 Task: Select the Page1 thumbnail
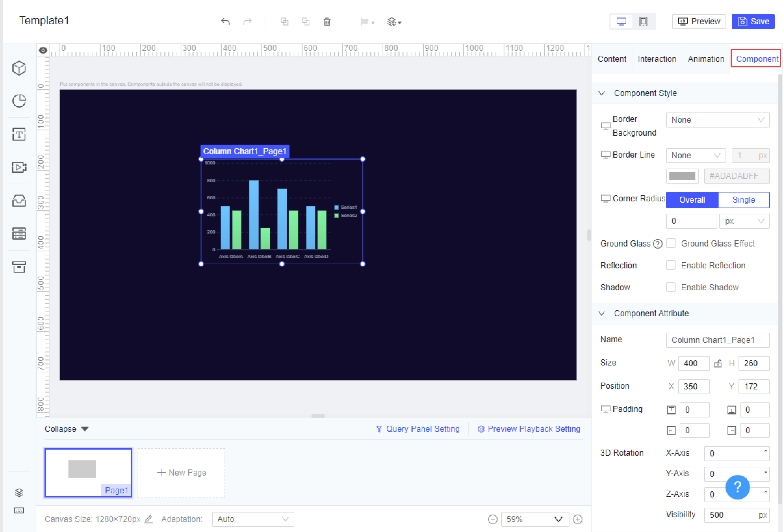(88, 473)
